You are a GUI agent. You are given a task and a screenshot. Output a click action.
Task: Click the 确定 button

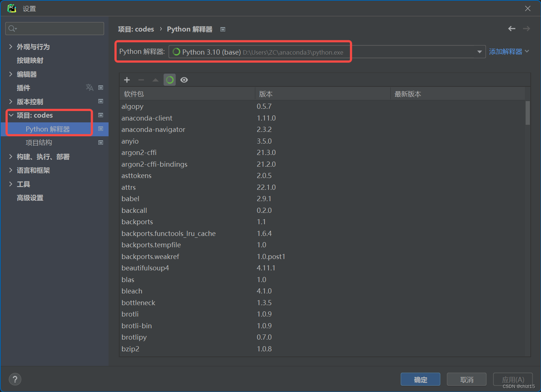pyautogui.click(x=420, y=380)
